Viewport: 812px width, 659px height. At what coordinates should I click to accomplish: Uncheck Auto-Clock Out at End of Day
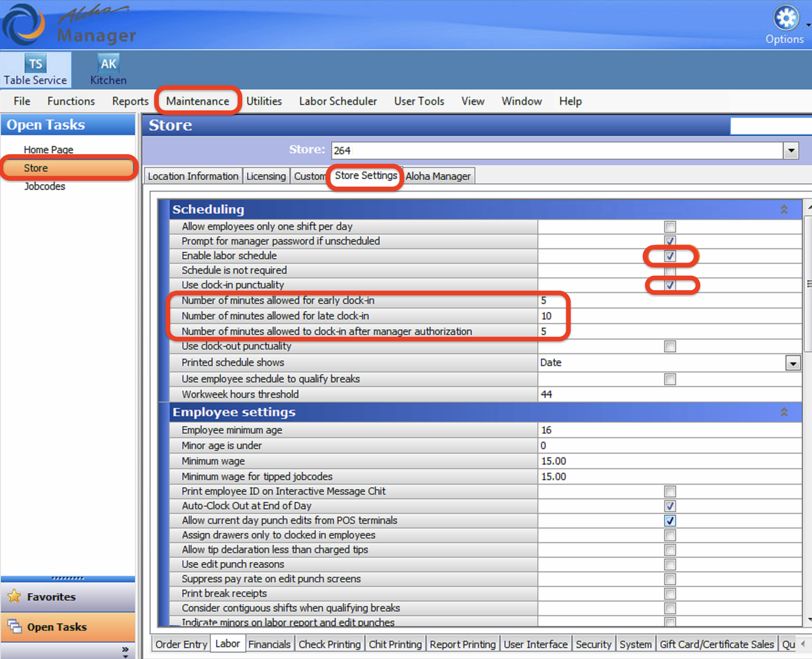[670, 506]
